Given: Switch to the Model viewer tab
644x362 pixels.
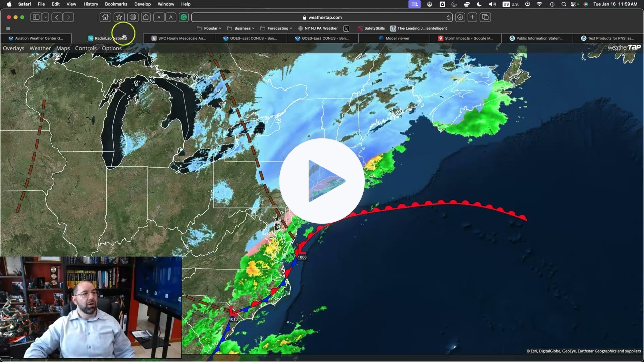Looking at the screenshot, I should [x=396, y=38].
